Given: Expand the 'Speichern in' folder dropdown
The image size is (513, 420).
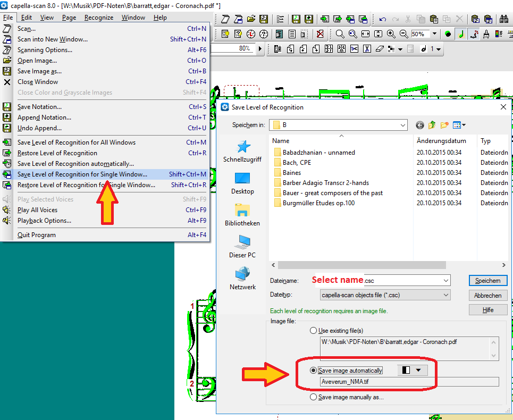Looking at the screenshot, I should [403, 125].
